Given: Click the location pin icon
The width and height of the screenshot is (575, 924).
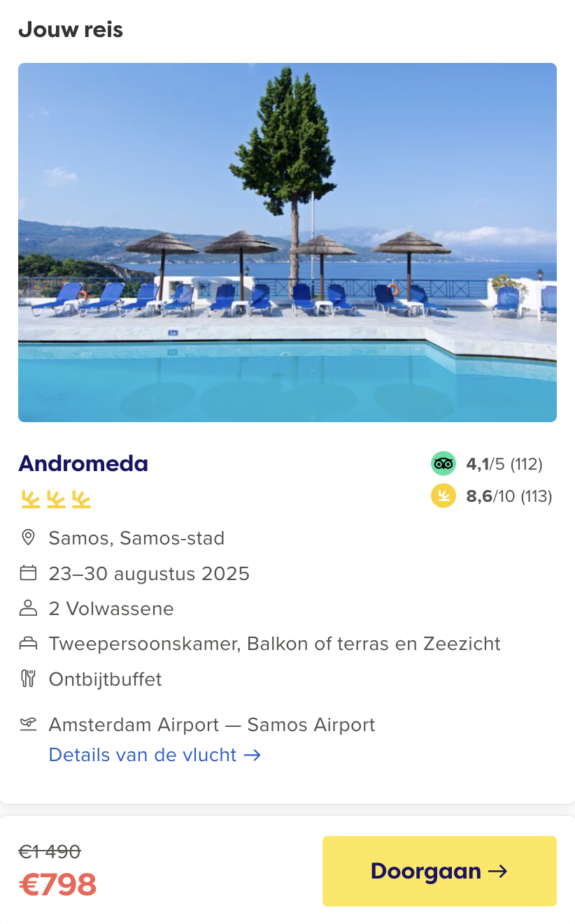Looking at the screenshot, I should [28, 537].
